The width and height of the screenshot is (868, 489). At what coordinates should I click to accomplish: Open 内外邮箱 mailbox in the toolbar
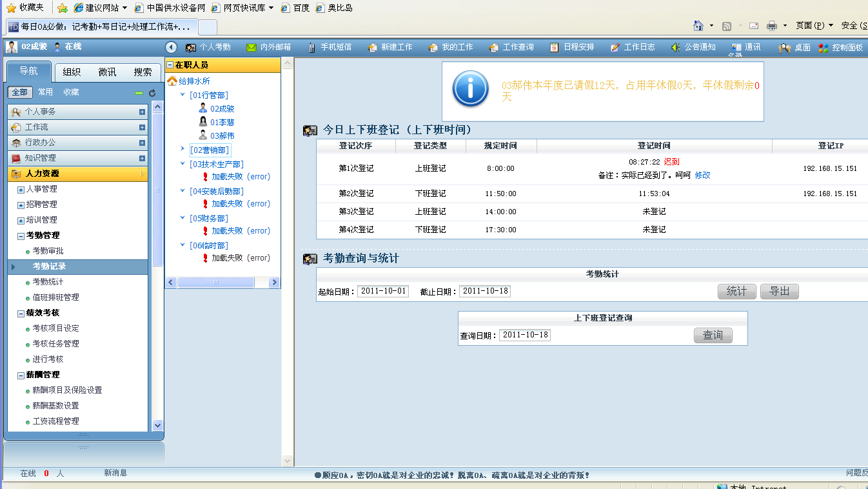click(268, 47)
